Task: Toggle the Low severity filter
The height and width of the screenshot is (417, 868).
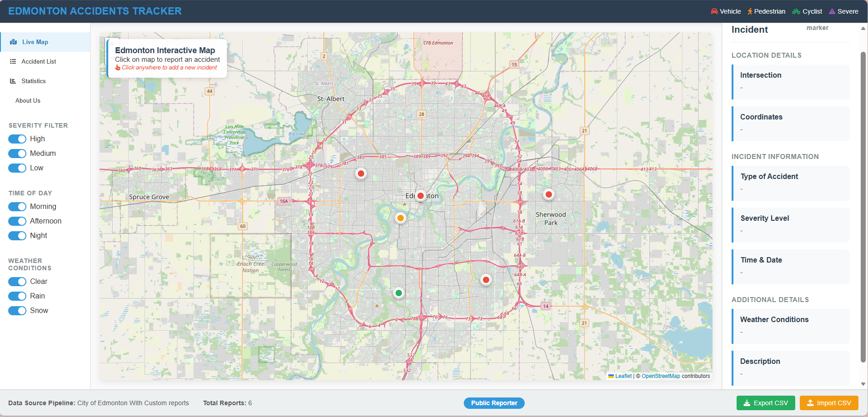Action: pos(17,168)
